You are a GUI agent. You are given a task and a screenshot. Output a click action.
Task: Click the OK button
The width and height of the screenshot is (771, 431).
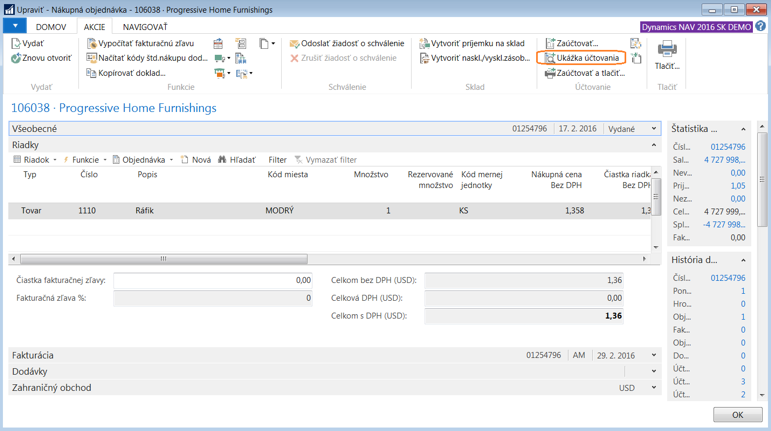[738, 415]
